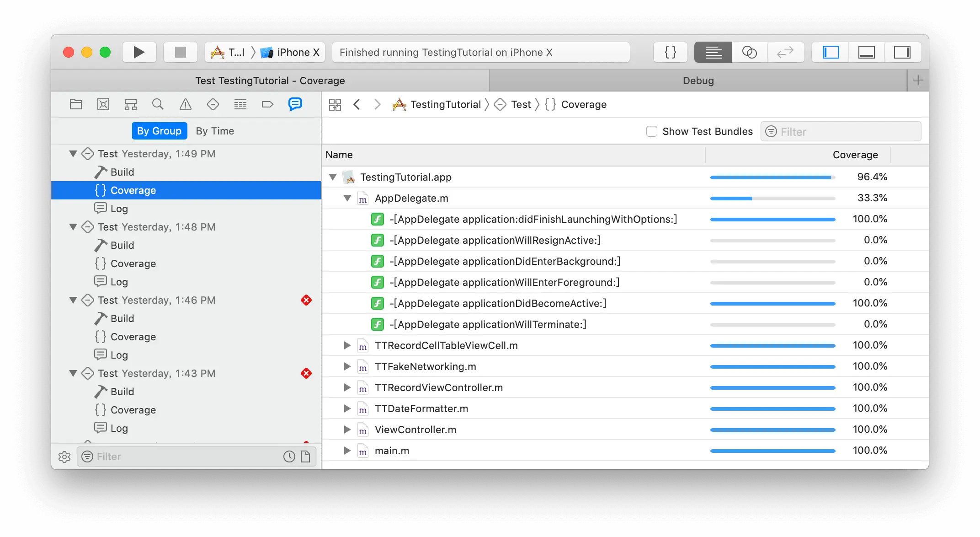Open the Coverage report under 1:48 PM test

click(186, 263)
